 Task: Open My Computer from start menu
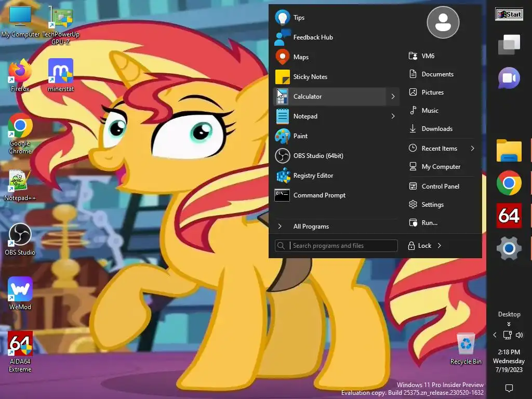[442, 167]
